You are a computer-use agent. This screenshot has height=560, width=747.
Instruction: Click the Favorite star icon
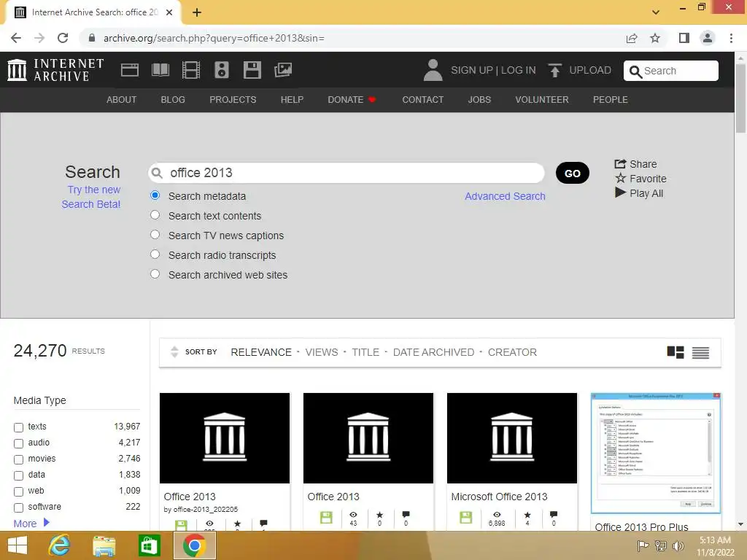click(x=620, y=178)
